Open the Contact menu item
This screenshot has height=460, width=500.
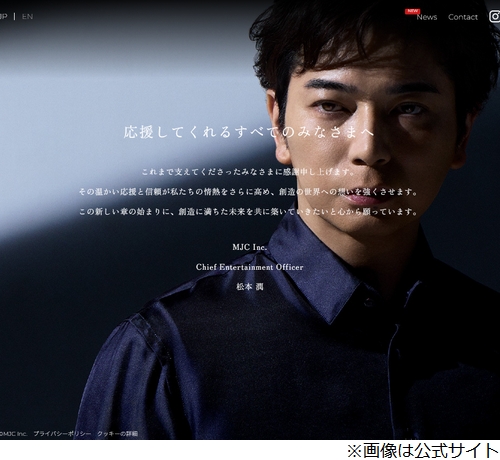click(x=463, y=17)
